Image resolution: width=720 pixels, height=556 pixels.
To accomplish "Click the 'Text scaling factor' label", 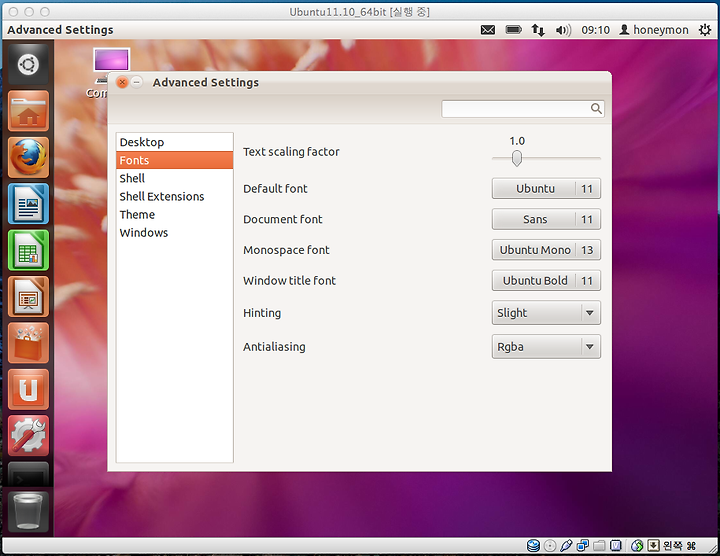I will tap(291, 152).
